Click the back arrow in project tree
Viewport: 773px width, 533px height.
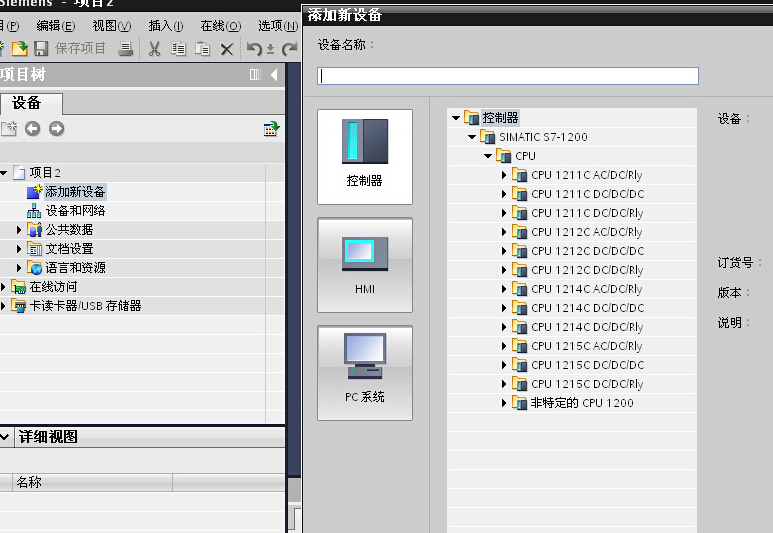[33, 128]
